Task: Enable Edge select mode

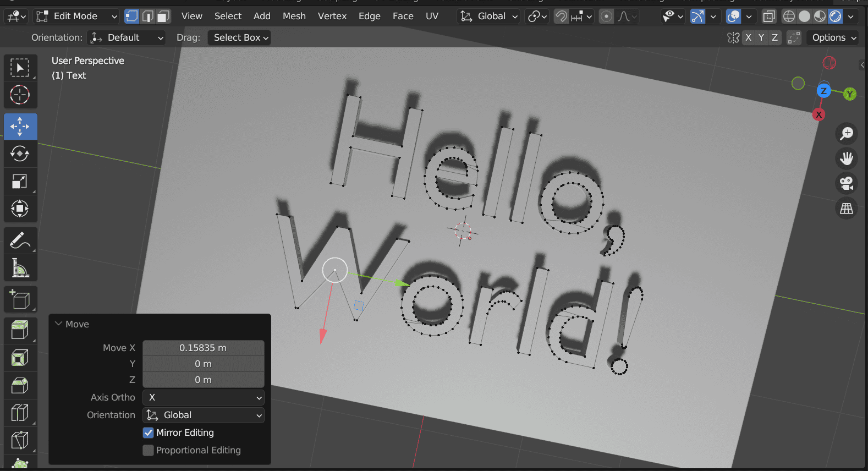Action: (147, 17)
